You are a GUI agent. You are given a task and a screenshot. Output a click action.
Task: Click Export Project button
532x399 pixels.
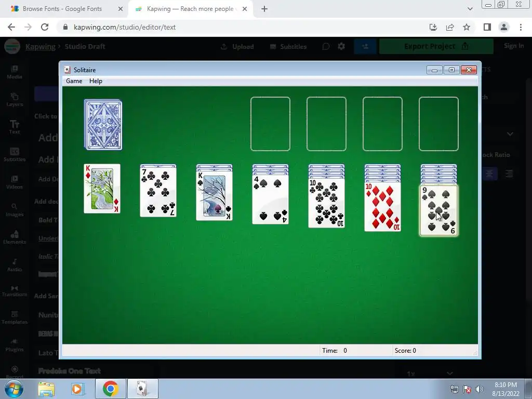[436, 46]
